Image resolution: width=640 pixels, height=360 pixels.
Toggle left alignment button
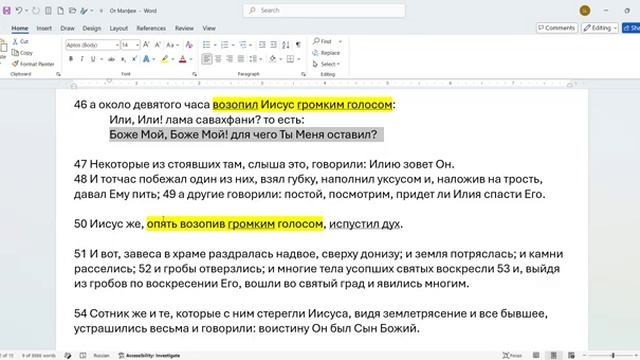coord(207,59)
